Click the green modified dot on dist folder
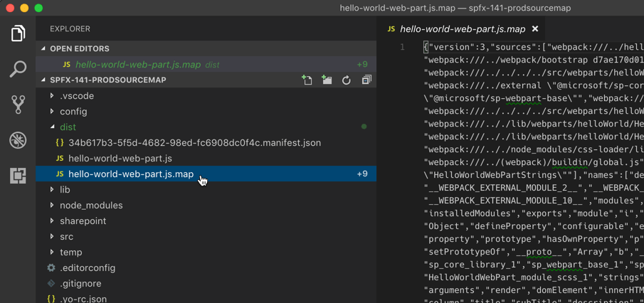Viewport: 644px width, 303px height. (364, 127)
